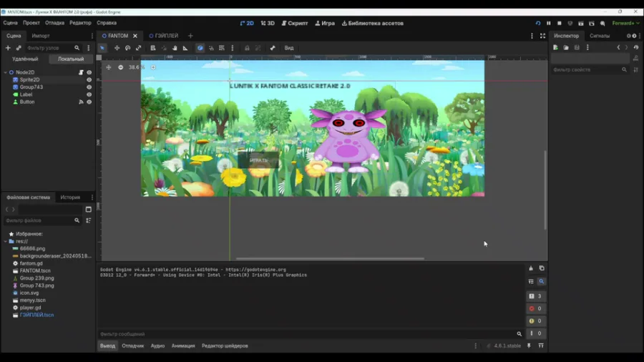Screen dimensions: 644x362
Task: Select the Ruler measuring tool
Action: pyautogui.click(x=185, y=48)
